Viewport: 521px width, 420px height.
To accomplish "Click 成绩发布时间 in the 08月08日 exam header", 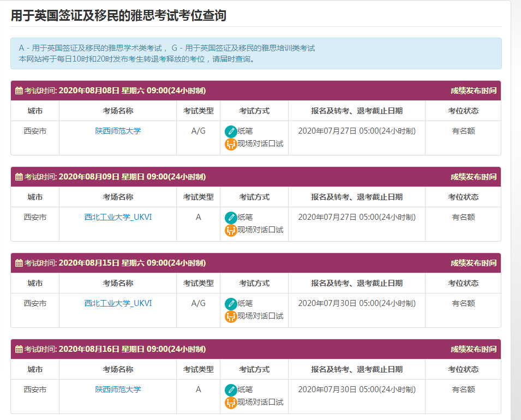I will pyautogui.click(x=473, y=91).
